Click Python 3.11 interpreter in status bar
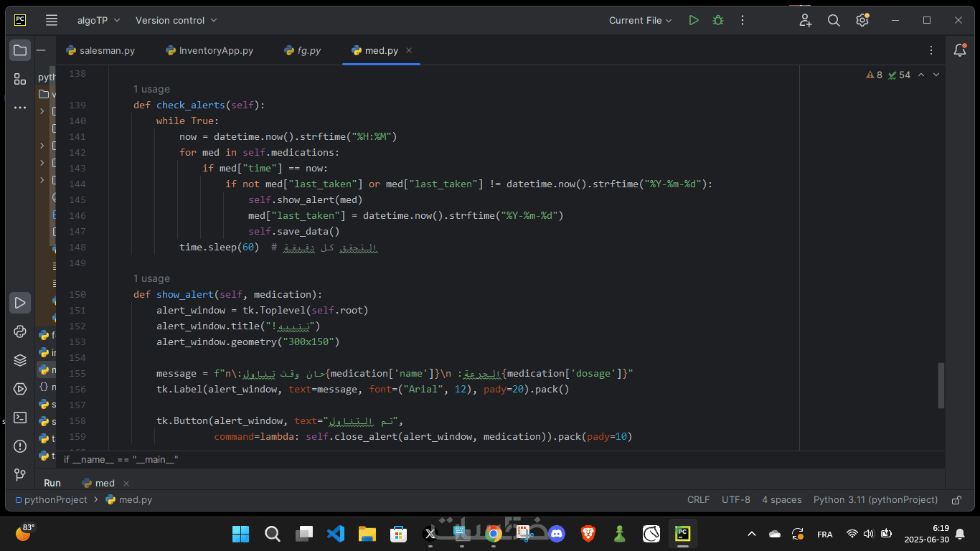Image resolution: width=980 pixels, height=551 pixels. [x=875, y=500]
